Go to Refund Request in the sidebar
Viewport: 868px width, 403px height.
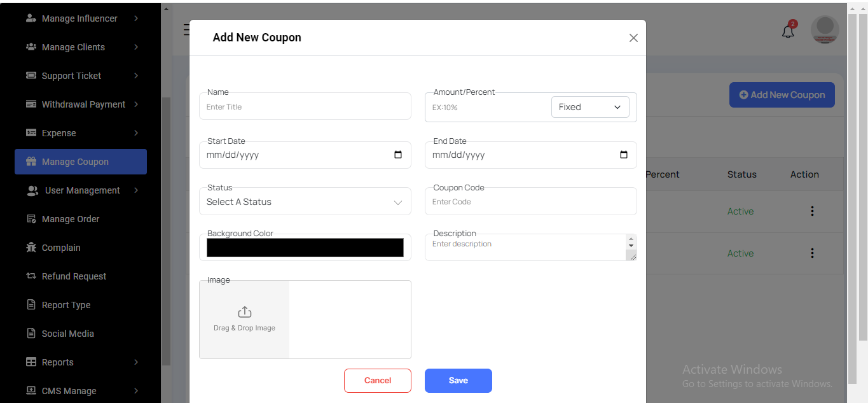(74, 276)
